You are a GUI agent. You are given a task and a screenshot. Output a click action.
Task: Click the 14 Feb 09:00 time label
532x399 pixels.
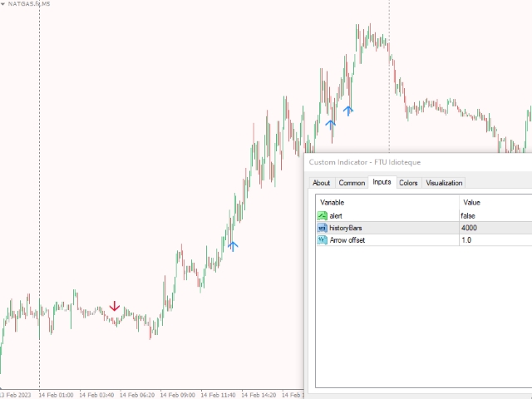point(177,396)
